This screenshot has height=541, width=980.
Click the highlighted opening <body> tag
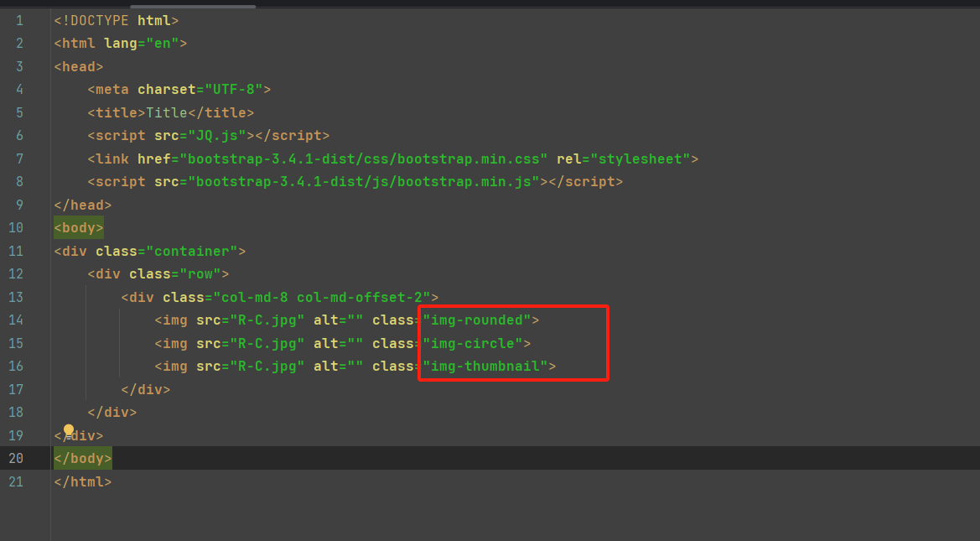click(x=79, y=227)
